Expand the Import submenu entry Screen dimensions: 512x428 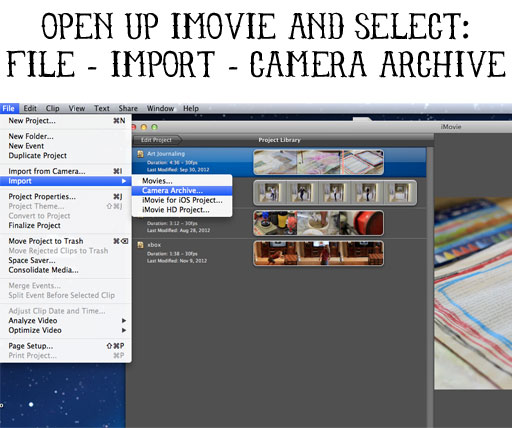point(66,181)
